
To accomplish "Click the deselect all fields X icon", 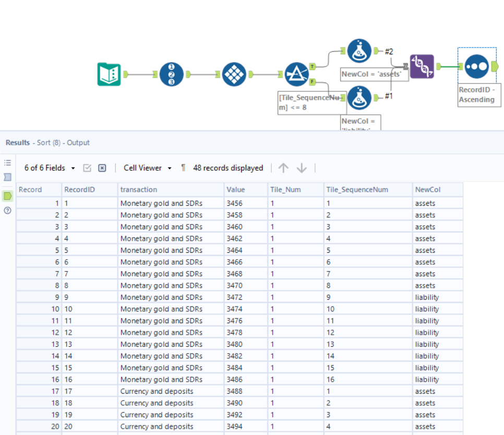I will coord(102,168).
